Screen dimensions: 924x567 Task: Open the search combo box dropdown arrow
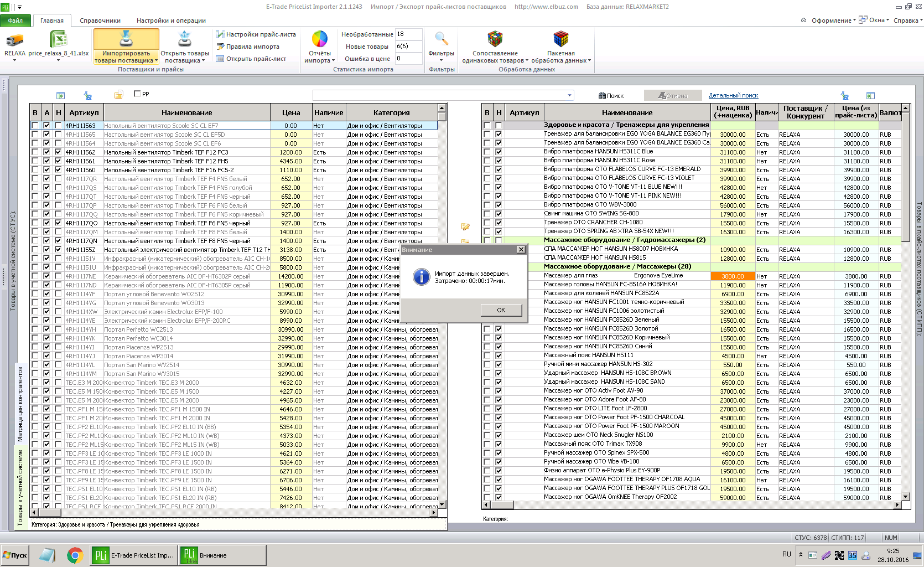click(x=569, y=95)
